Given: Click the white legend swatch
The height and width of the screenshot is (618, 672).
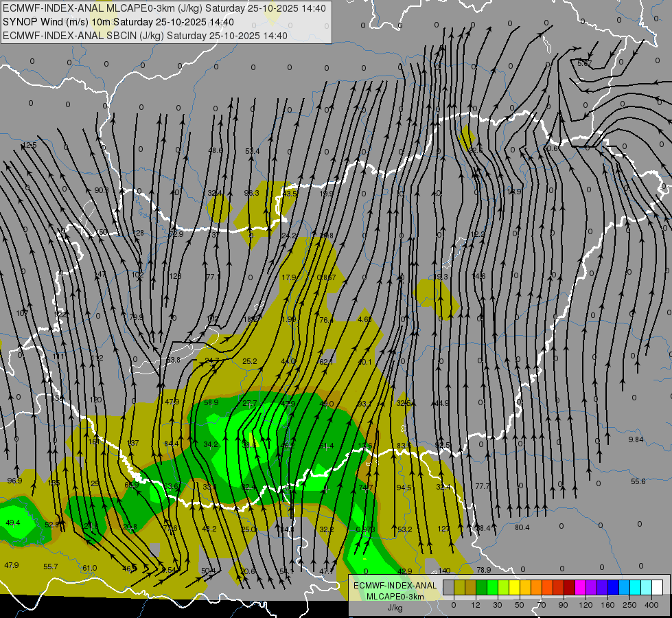Looking at the screenshot, I should (658, 587).
